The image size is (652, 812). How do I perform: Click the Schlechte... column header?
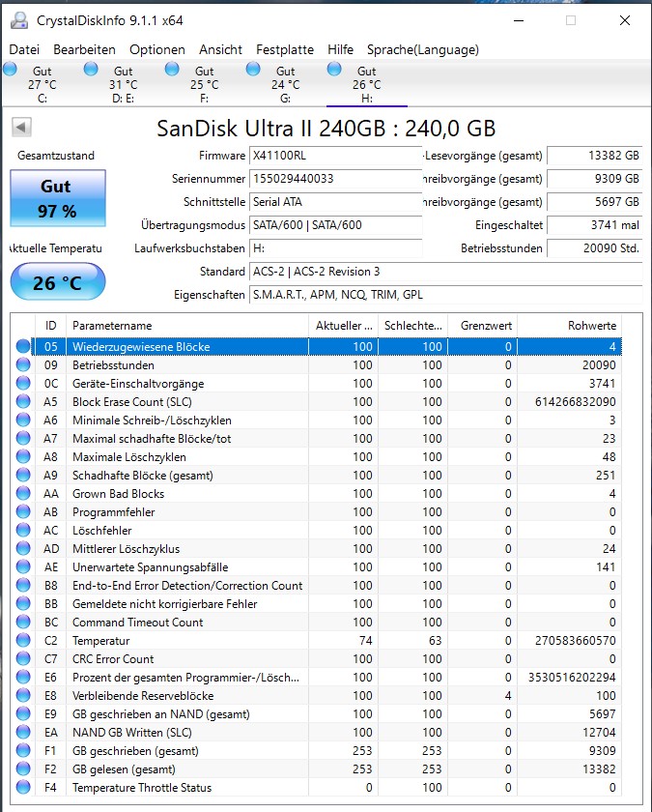click(413, 325)
